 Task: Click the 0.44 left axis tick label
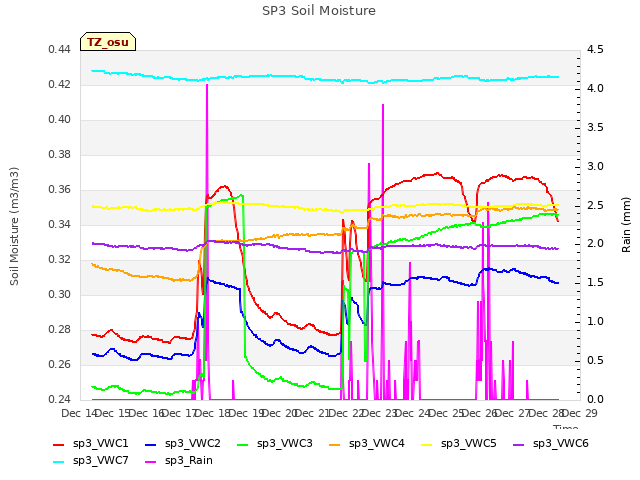59,50
